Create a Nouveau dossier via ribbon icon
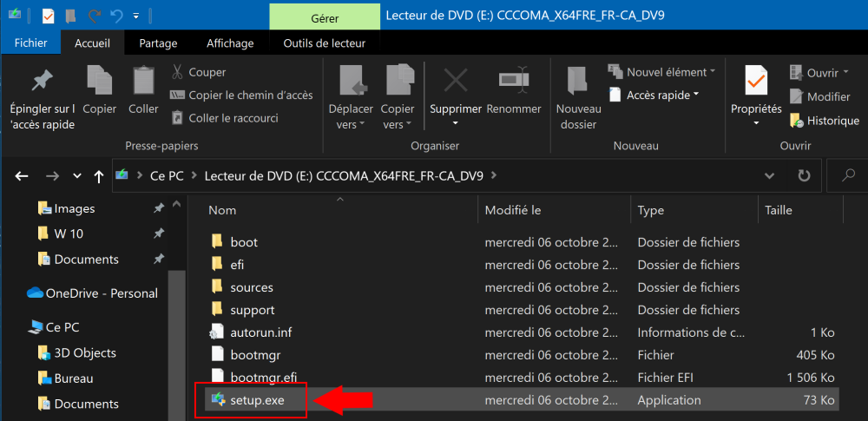The image size is (868, 421). click(x=578, y=82)
